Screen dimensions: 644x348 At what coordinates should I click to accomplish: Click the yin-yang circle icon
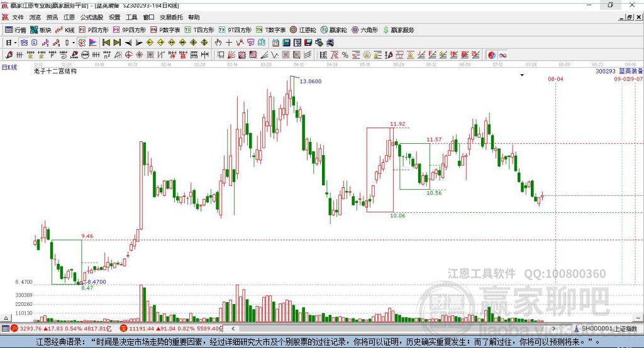tap(492, 55)
